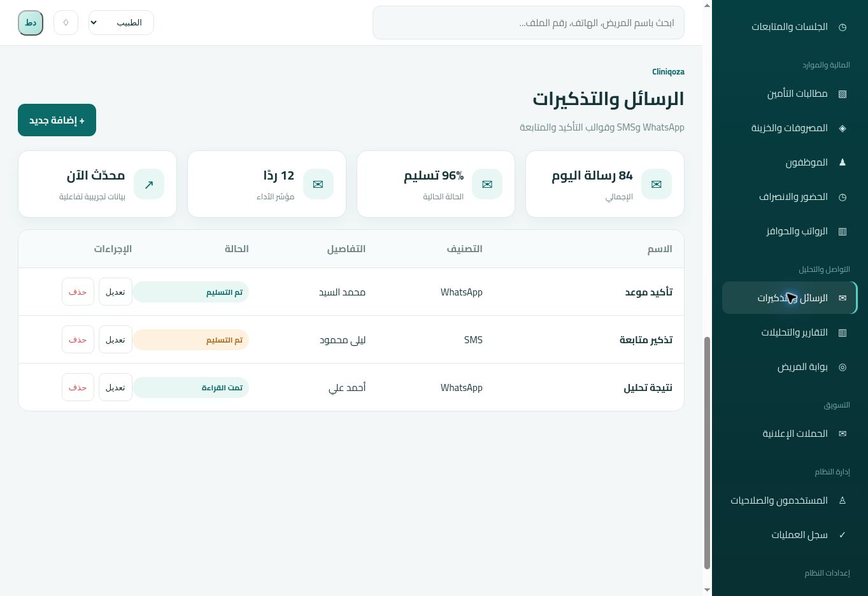Click the clock icon beside الجلسات والمتابعات

(x=843, y=27)
